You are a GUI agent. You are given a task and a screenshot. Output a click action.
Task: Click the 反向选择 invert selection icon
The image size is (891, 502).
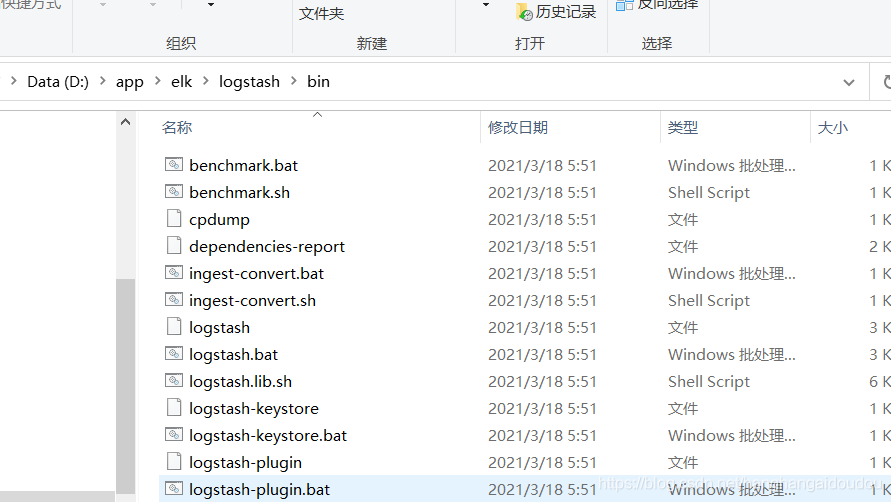pyautogui.click(x=624, y=5)
